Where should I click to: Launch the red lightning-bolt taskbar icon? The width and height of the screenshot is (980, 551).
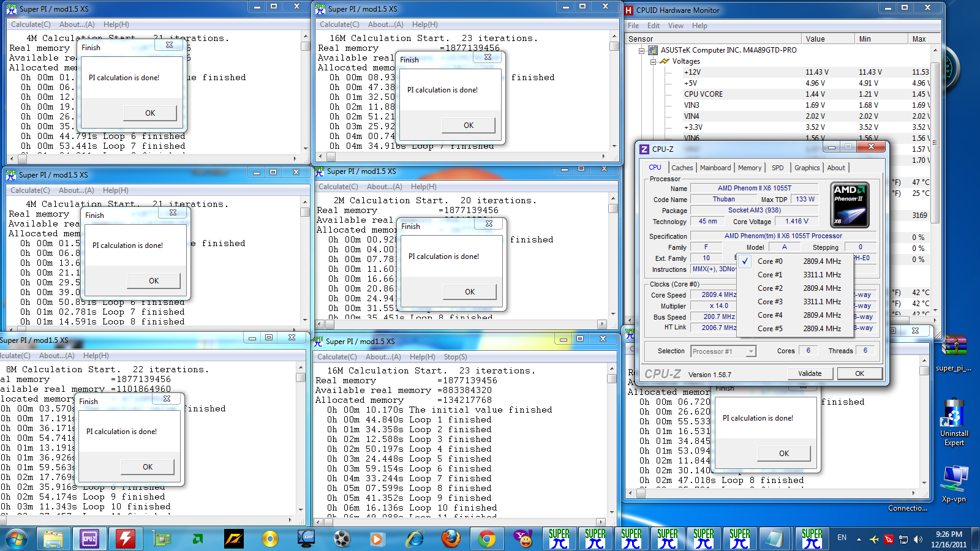[126, 539]
